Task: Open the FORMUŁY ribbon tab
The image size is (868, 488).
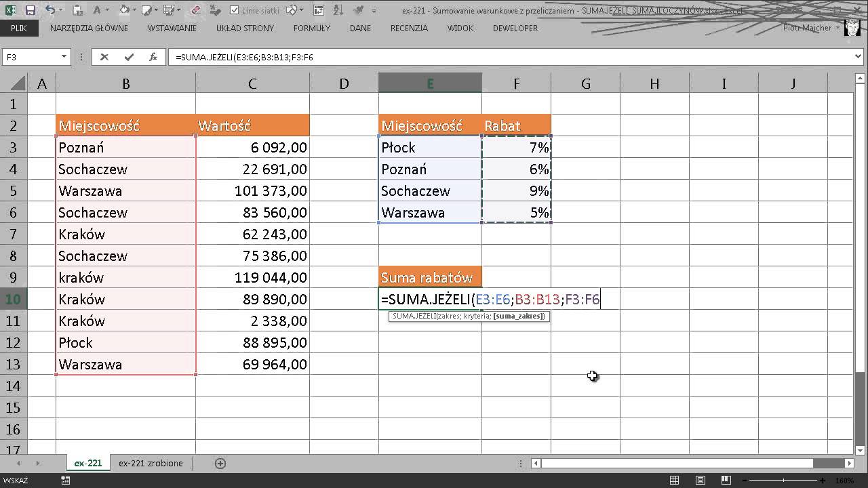Action: [312, 28]
